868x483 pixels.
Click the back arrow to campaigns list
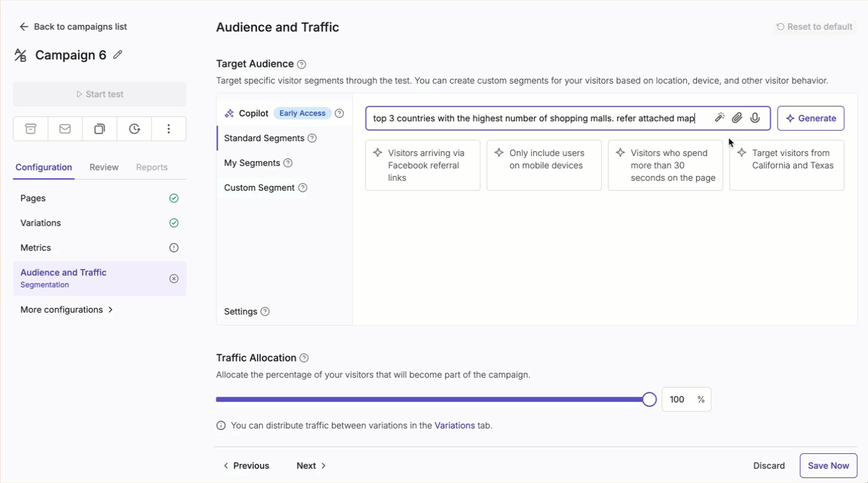24,27
